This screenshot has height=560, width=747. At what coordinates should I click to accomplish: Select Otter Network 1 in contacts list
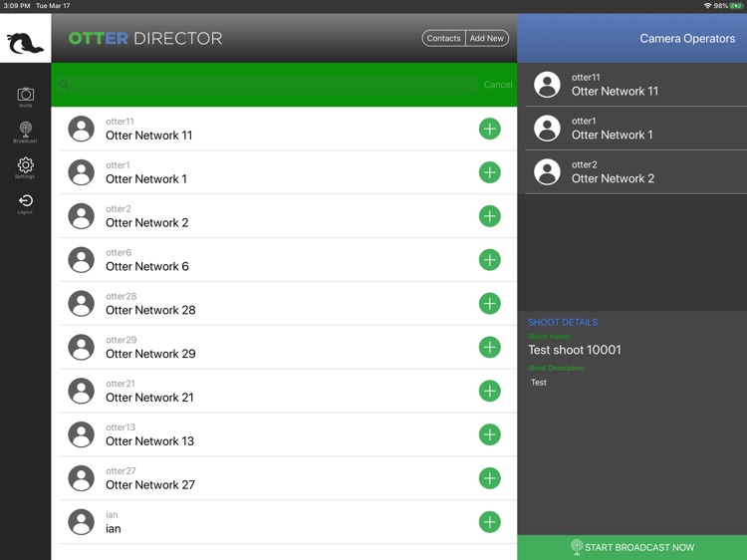pos(288,172)
